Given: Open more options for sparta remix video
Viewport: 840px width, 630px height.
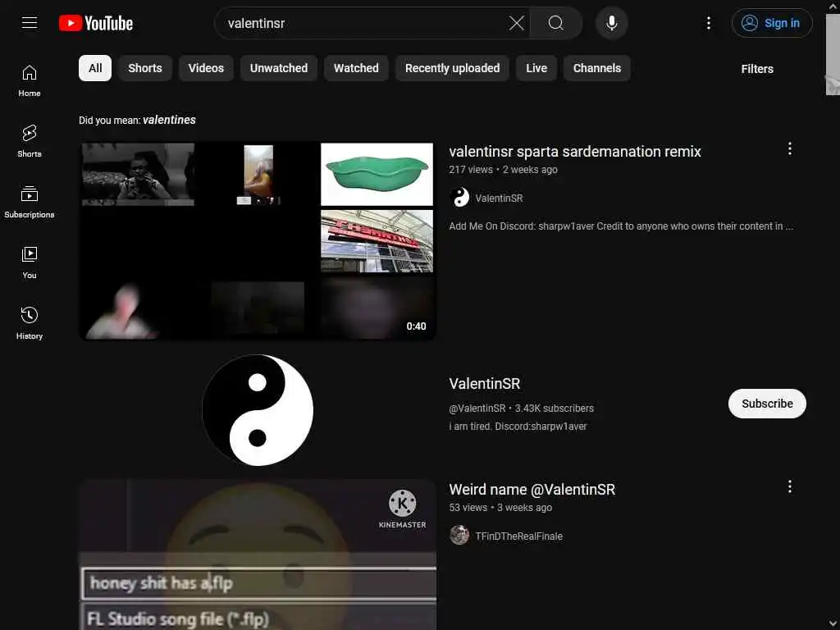Looking at the screenshot, I should tap(790, 149).
